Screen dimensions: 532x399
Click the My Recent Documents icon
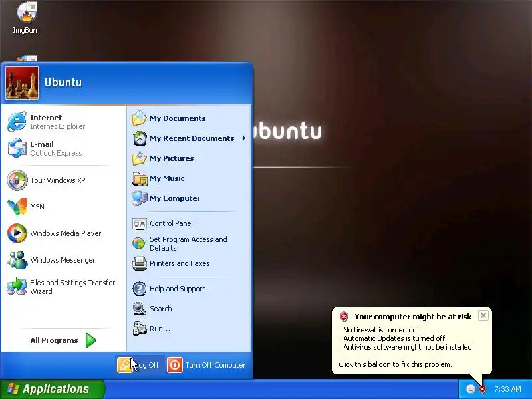pos(140,138)
